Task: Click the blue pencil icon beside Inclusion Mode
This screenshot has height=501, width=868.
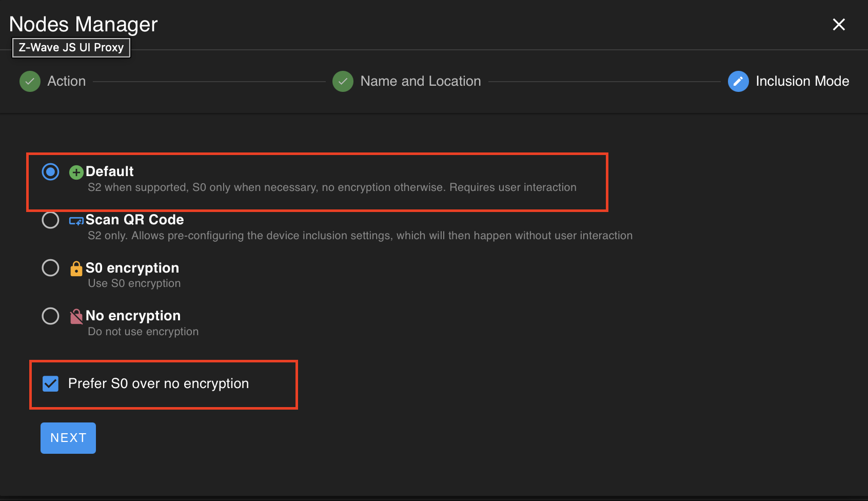Action: pos(738,81)
